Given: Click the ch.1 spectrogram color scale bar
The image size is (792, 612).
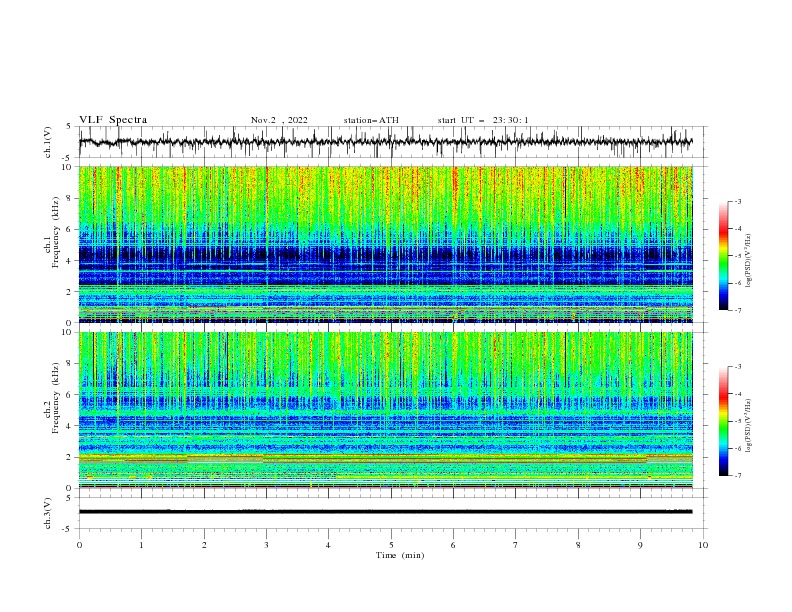Looking at the screenshot, I should pyautogui.click(x=723, y=255).
